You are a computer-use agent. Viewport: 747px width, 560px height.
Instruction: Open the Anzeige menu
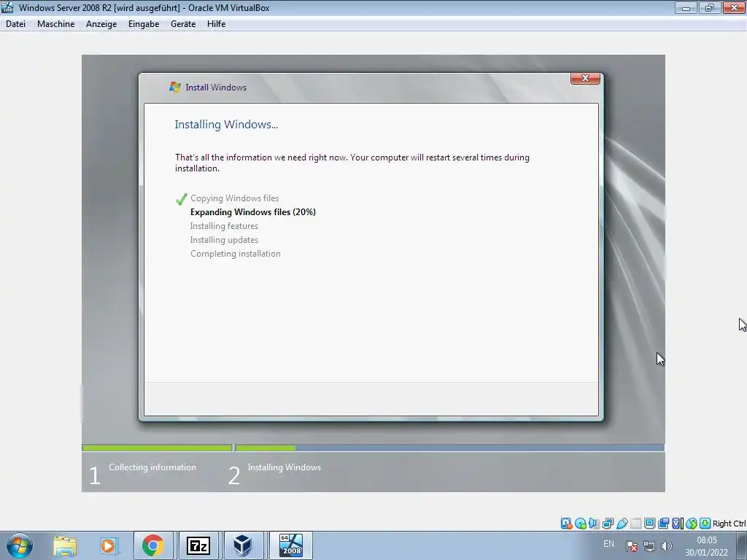(x=101, y=24)
